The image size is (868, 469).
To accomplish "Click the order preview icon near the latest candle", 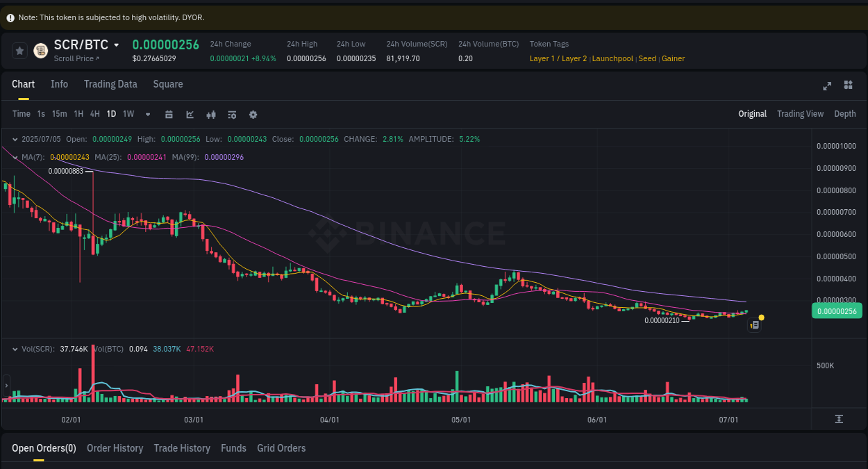I will pos(754,324).
